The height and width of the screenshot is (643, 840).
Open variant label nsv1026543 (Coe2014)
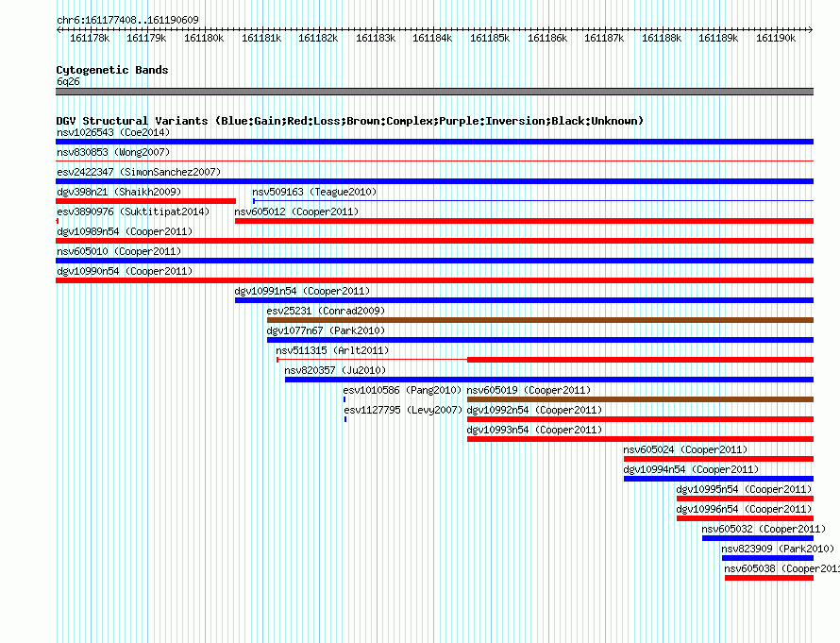pyautogui.click(x=113, y=132)
